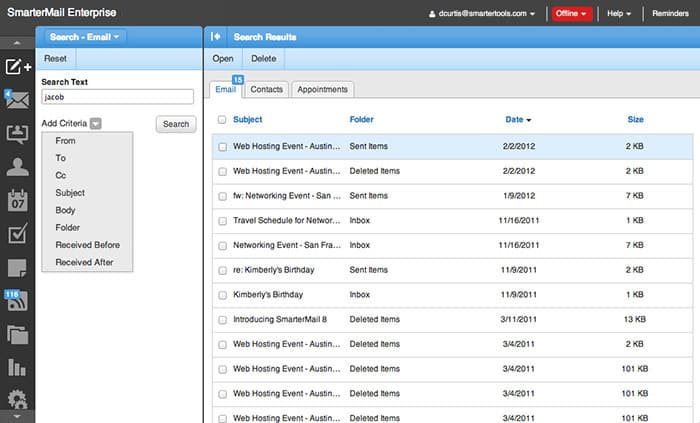Tick checkbox for Kimberly's Birthday Inbox email
This screenshot has height=423, width=700.
click(222, 295)
